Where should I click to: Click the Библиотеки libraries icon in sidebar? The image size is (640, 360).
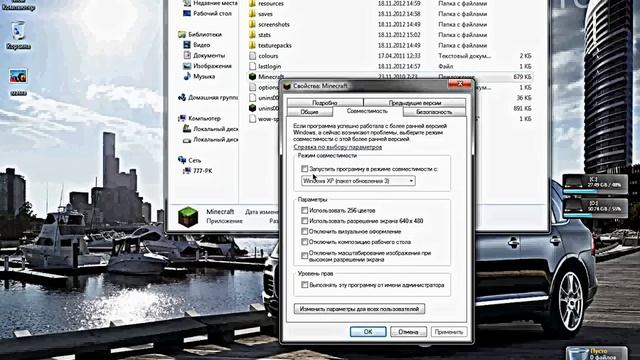tap(182, 35)
